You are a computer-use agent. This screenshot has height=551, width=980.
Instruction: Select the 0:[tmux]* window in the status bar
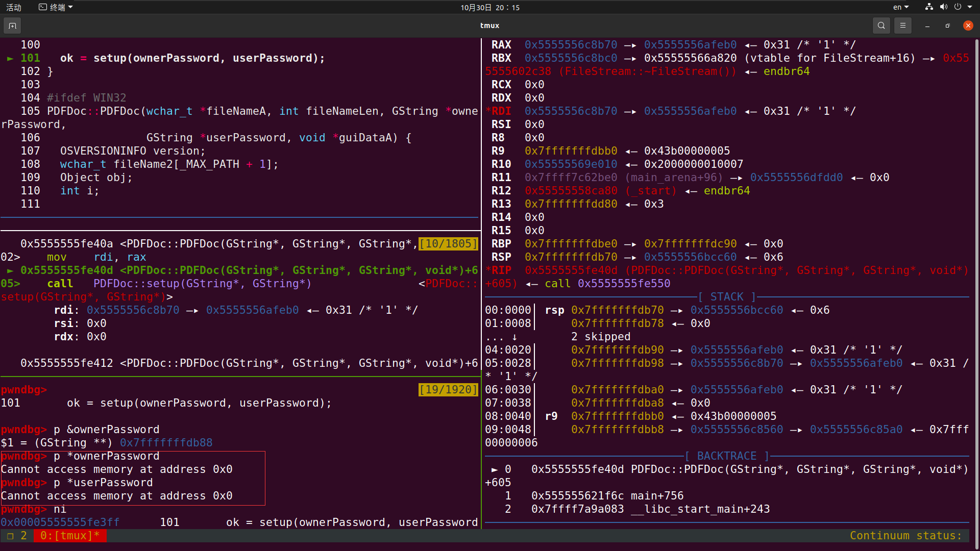pyautogui.click(x=70, y=536)
